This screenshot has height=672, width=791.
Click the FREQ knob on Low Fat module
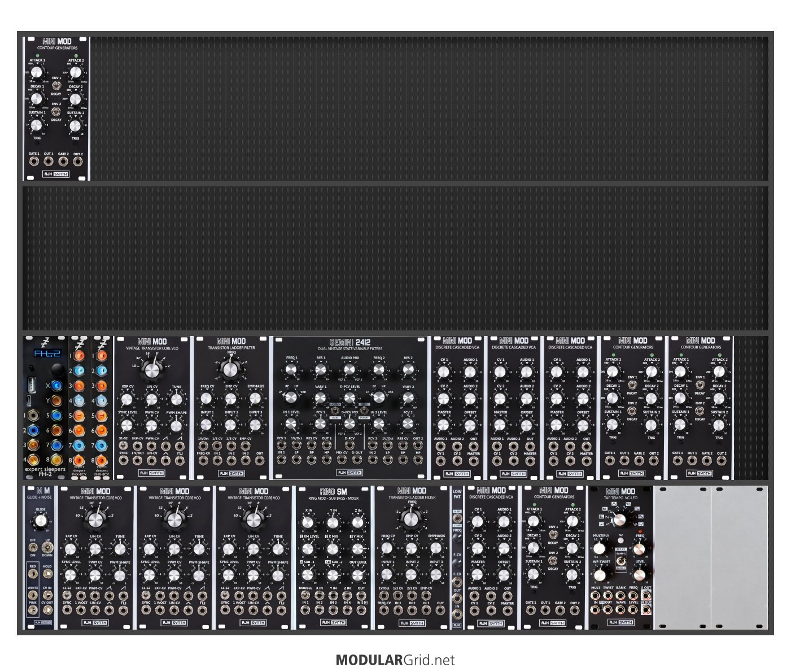click(x=457, y=538)
